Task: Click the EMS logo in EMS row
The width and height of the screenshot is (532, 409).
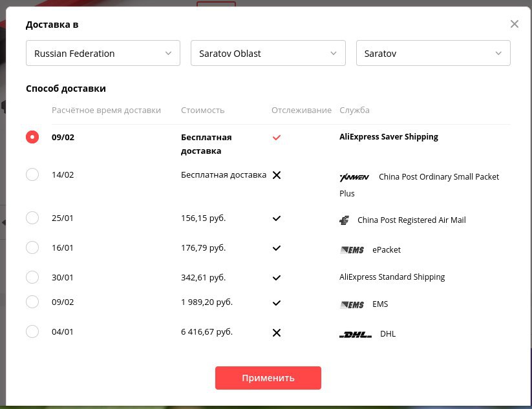Action: (352, 304)
